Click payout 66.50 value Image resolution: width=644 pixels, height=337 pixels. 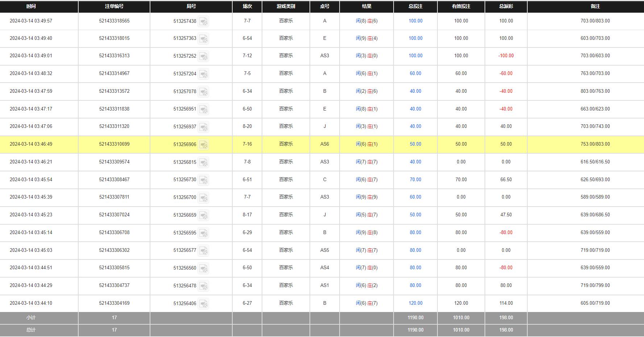coord(506,179)
